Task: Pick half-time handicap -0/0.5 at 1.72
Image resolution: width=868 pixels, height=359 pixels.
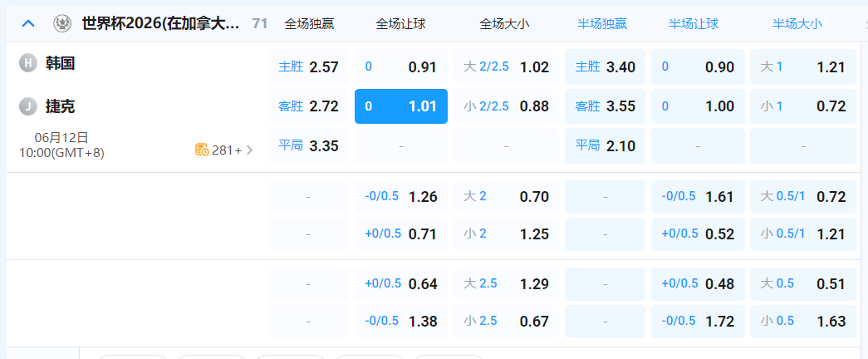Action: tap(698, 322)
